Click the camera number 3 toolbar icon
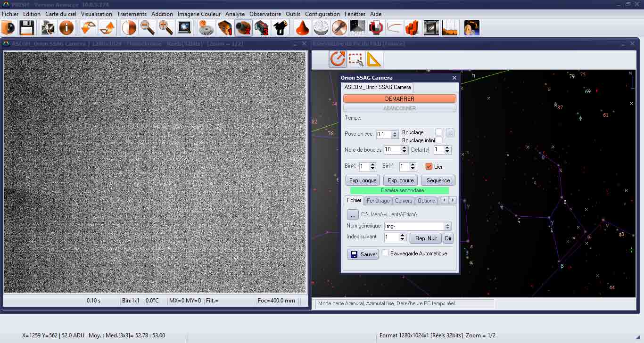 click(262, 28)
